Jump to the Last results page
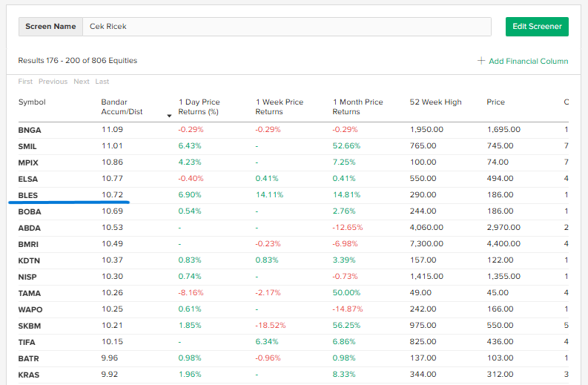588x385 pixels. [102, 82]
